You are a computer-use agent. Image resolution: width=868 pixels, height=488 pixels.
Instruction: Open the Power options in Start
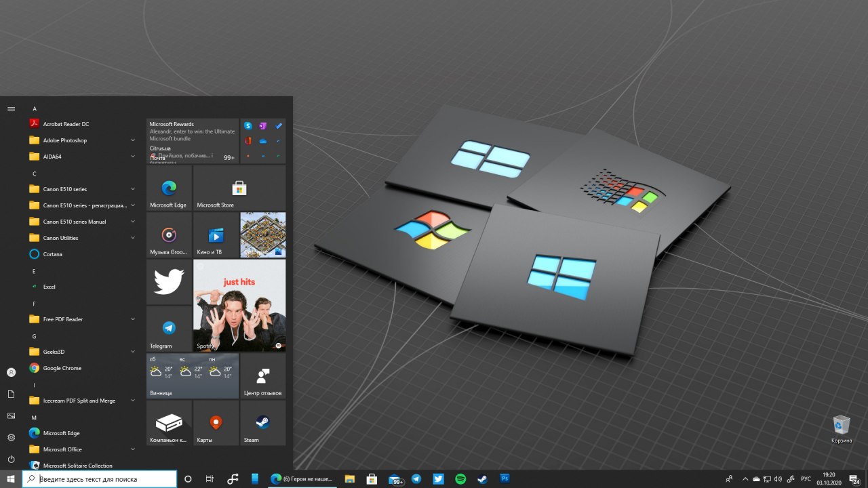point(11,459)
